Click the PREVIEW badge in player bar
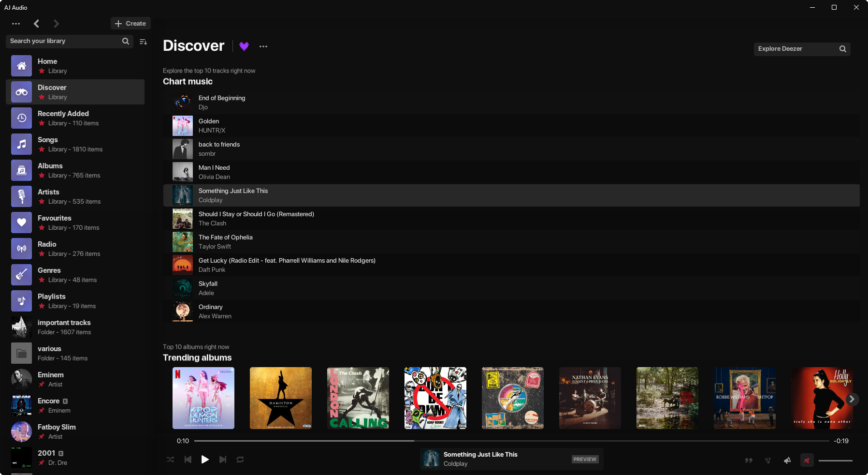Screen dimensions: 868x475 (x=585, y=460)
